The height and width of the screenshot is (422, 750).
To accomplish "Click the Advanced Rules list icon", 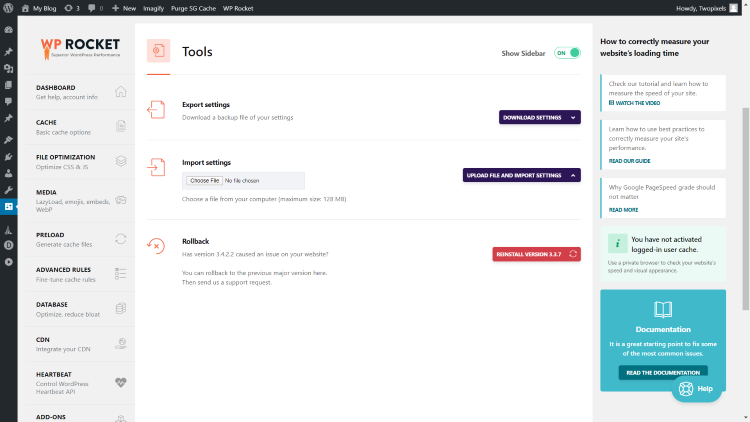I will click(121, 274).
